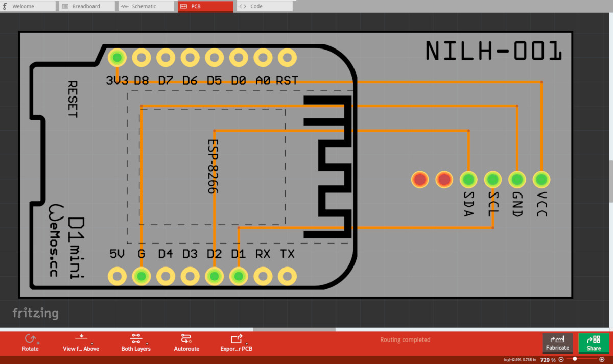Click the Rotate tool icon

tap(30, 338)
